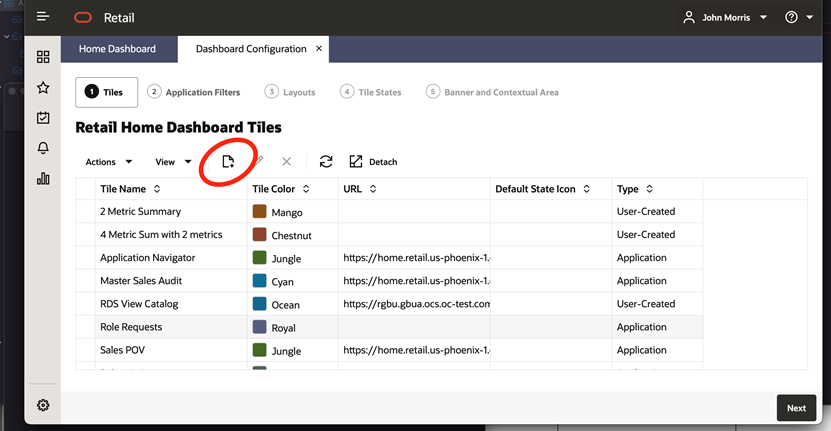Select 4 Metric Sum with 2 metrics row
831x431 pixels.
click(389, 234)
